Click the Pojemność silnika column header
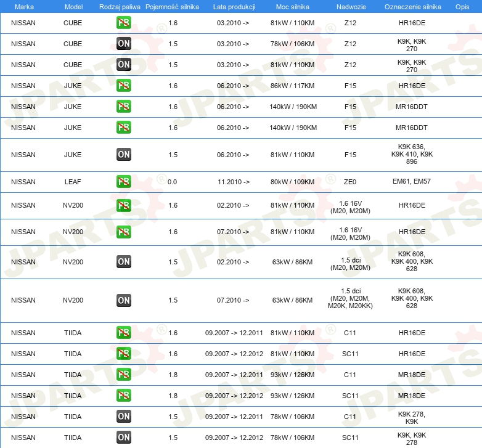 pyautogui.click(x=172, y=7)
